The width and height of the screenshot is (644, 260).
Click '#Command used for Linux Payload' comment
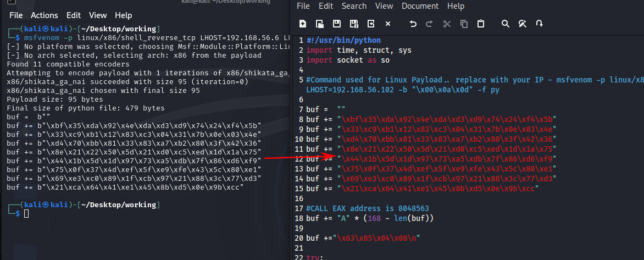click(x=475, y=80)
